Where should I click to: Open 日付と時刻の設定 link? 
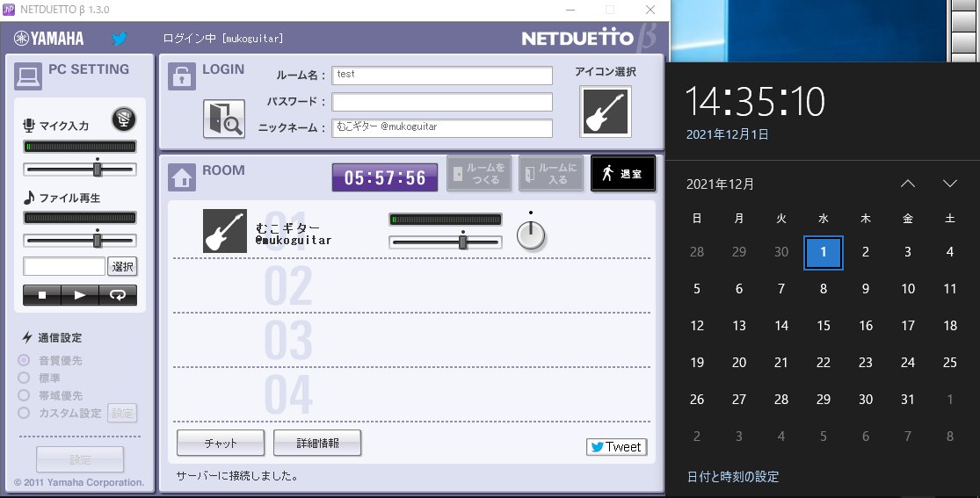click(733, 477)
